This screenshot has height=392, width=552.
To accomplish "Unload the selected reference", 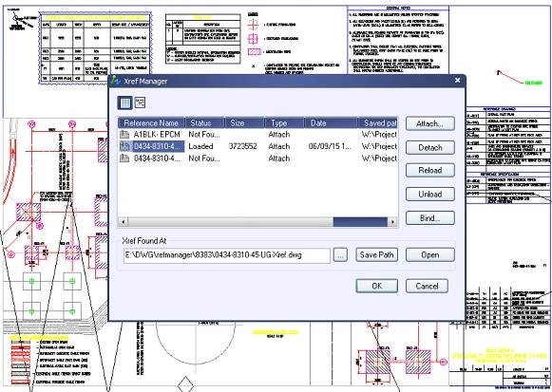I will click(x=429, y=194).
